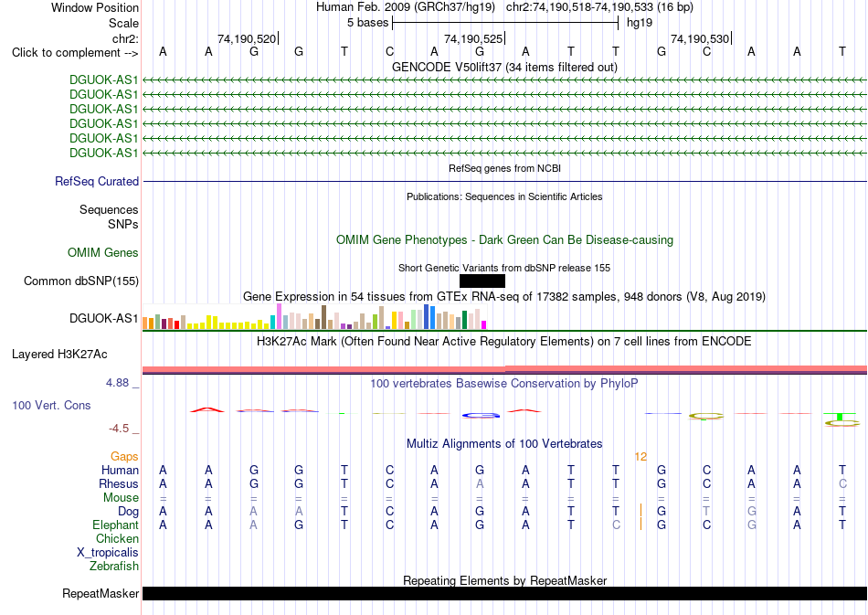Click the orange gap count 12
Screen dimensions: 868x615
[x=640, y=457]
